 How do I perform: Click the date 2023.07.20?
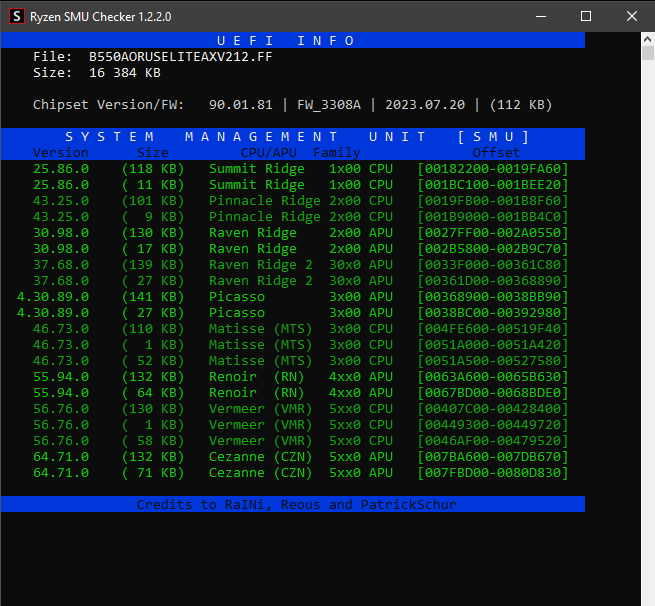click(425, 105)
